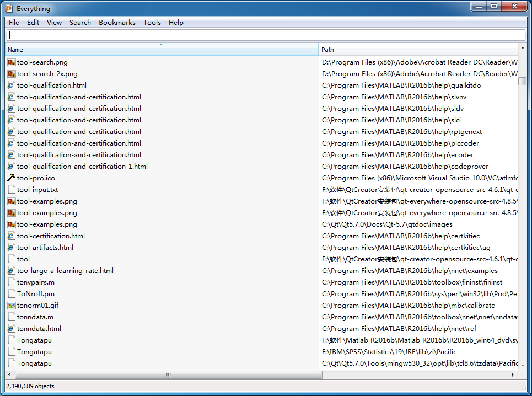This screenshot has height=396, width=532.
Task: Sort results by Path column header
Action: click(x=418, y=50)
